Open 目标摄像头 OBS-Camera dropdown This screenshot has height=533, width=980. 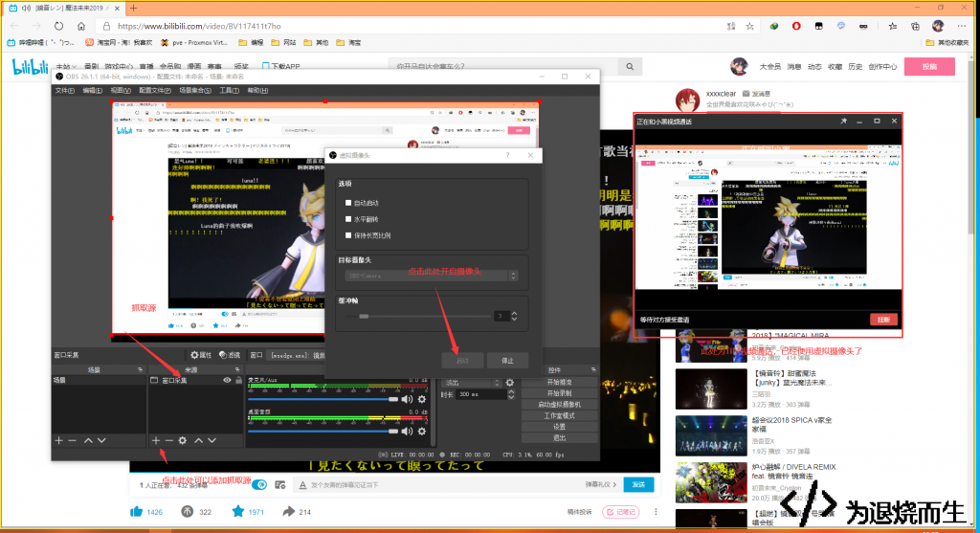432,276
